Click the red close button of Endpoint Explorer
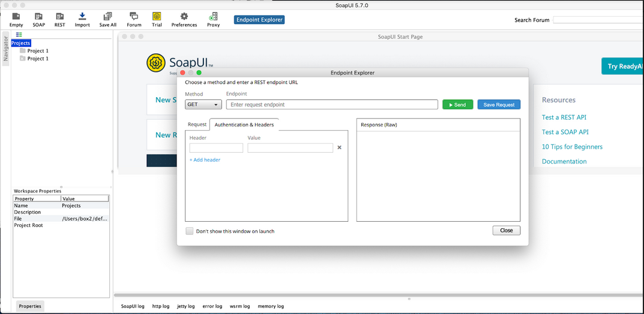Viewport: 644px width, 314px height. (x=183, y=73)
